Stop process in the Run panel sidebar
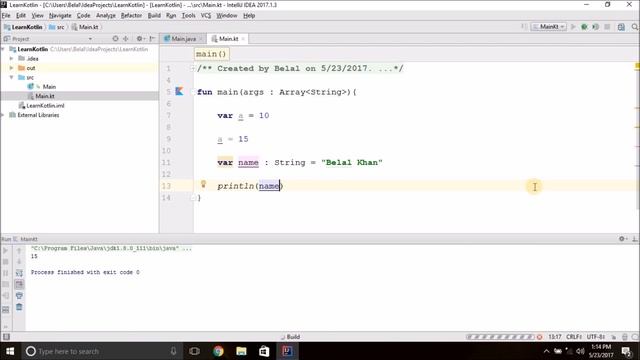Viewport: 640px width, 360px height. (x=6, y=262)
